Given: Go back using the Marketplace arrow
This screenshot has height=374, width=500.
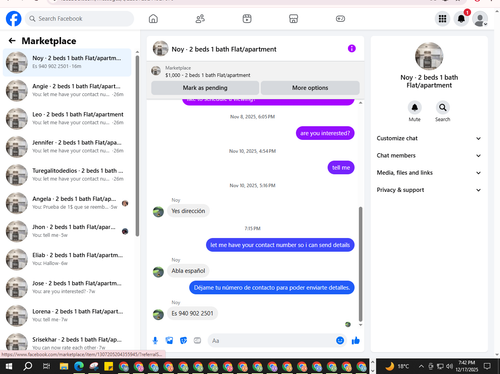Looking at the screenshot, I should 12,41.
